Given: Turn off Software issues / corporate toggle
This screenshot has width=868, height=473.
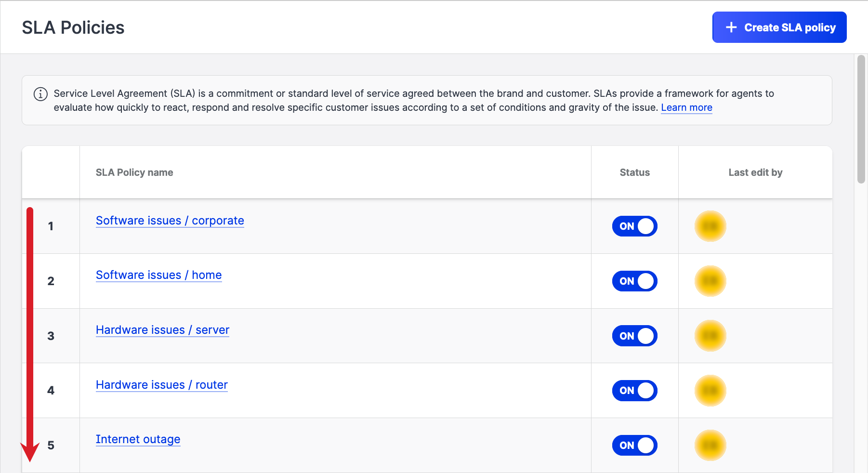Looking at the screenshot, I should [634, 226].
